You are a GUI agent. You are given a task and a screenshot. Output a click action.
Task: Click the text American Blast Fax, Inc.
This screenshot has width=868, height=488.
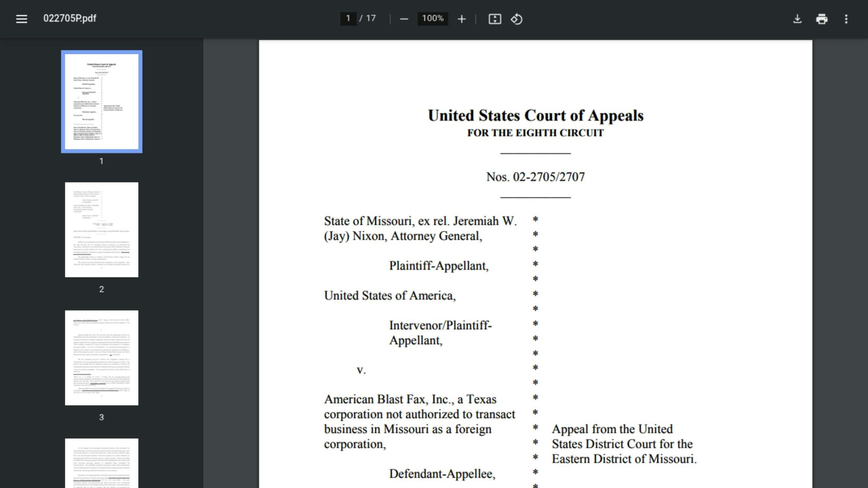click(389, 399)
